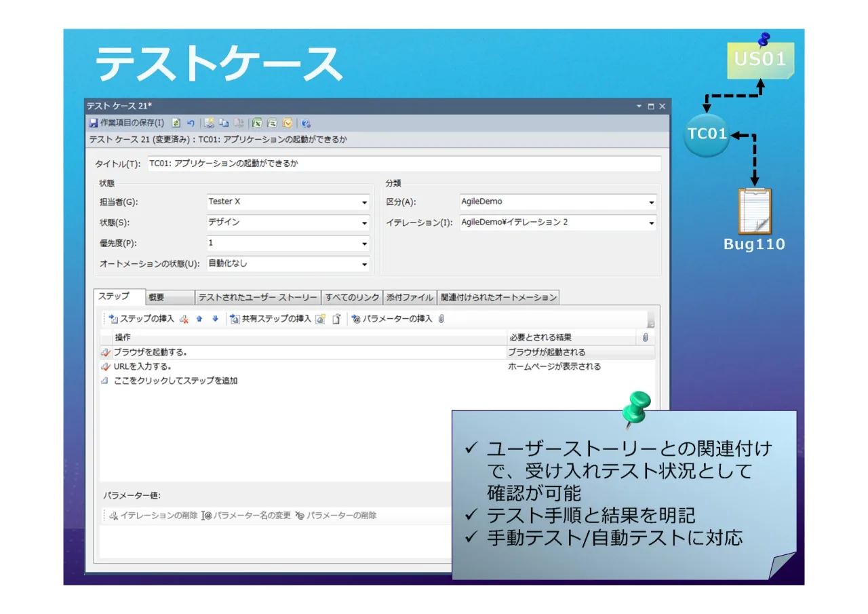Screen dimensions: 868x614
Task: Switch to the 添付ファイル tab
Action: (x=410, y=298)
